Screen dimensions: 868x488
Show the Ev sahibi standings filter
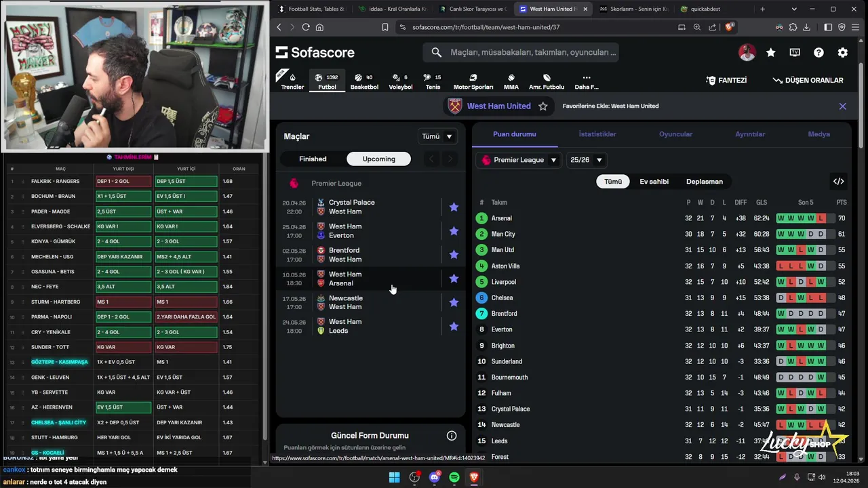click(x=654, y=182)
